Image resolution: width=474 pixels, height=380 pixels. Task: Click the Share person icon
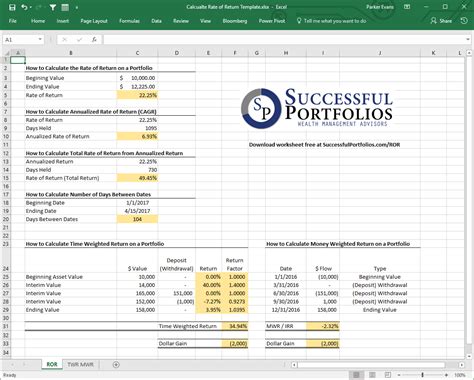click(x=433, y=21)
